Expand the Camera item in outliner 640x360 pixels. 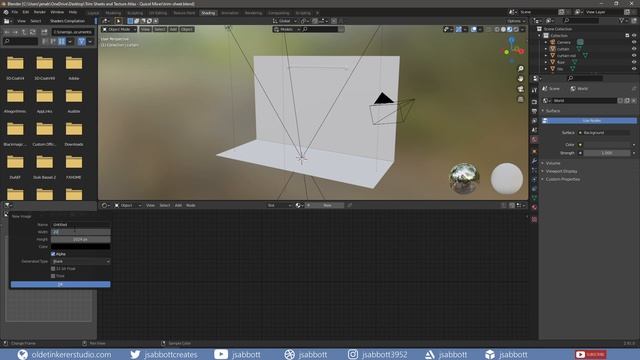[x=546, y=42]
